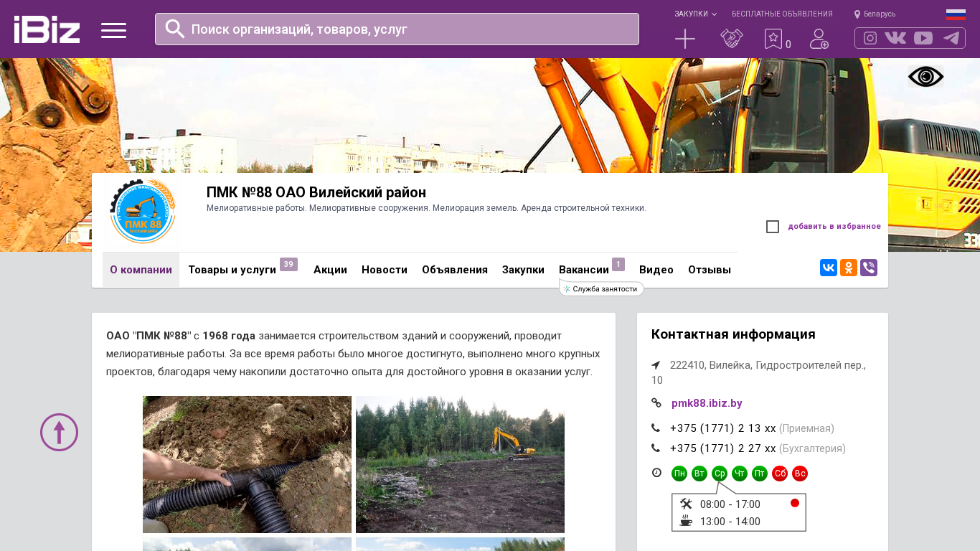The width and height of the screenshot is (980, 551).
Task: Click the address arrow icon
Action: 656,365
